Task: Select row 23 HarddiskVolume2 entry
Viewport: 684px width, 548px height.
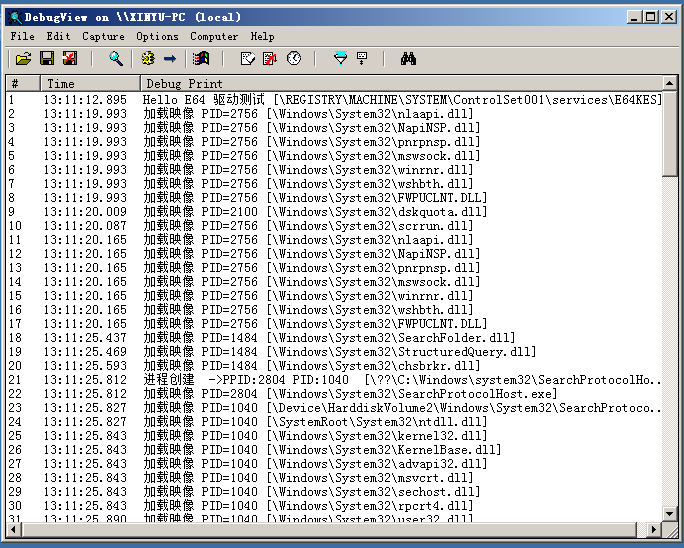Action: coord(334,408)
